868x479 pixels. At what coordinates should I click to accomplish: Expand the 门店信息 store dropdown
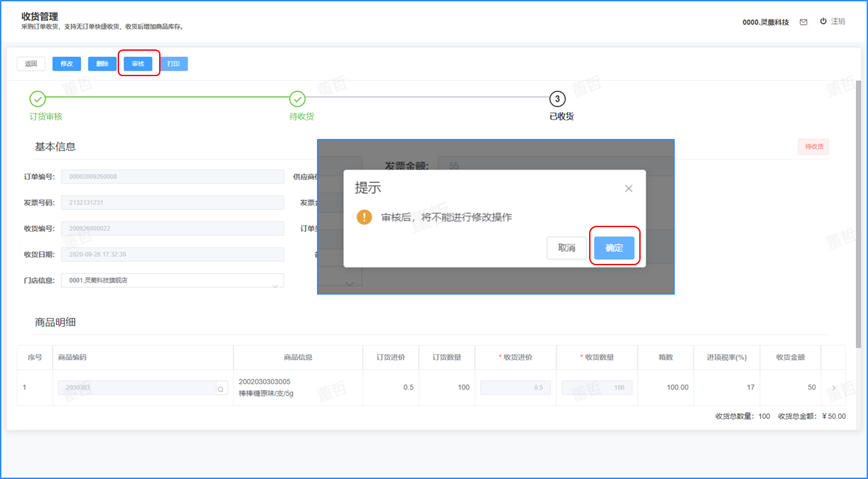tap(275, 285)
